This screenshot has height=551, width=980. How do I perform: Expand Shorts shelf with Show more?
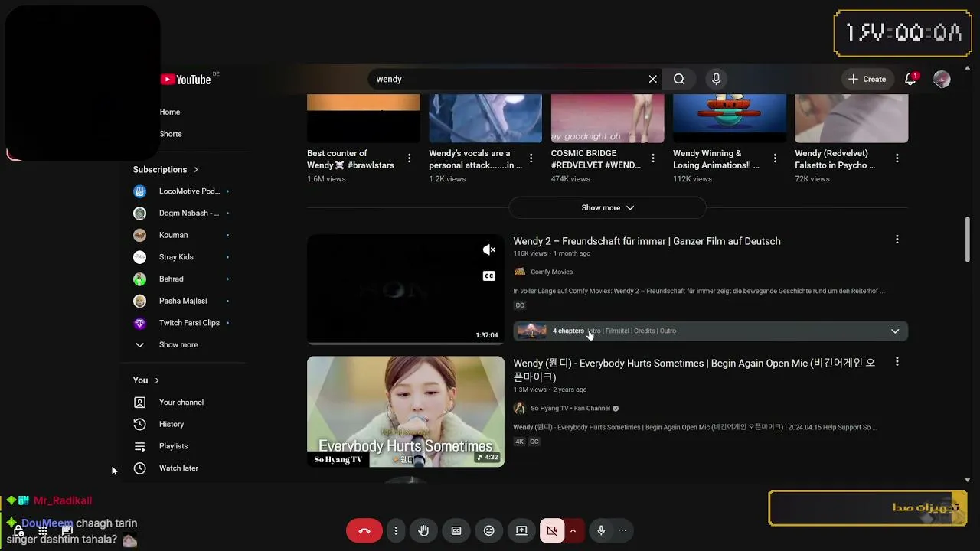pos(608,208)
